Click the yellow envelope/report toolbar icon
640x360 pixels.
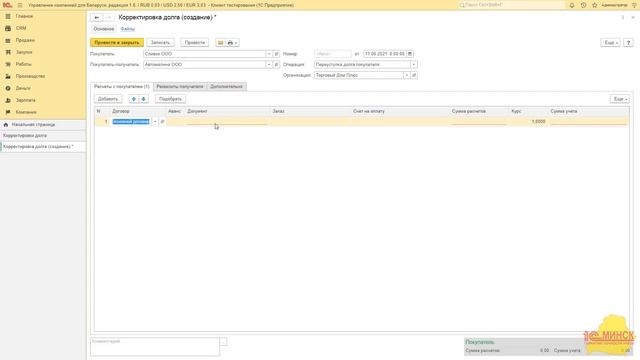(220, 42)
